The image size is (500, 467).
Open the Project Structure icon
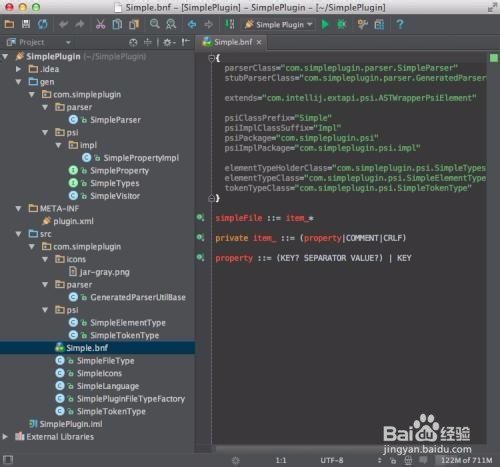379,24
